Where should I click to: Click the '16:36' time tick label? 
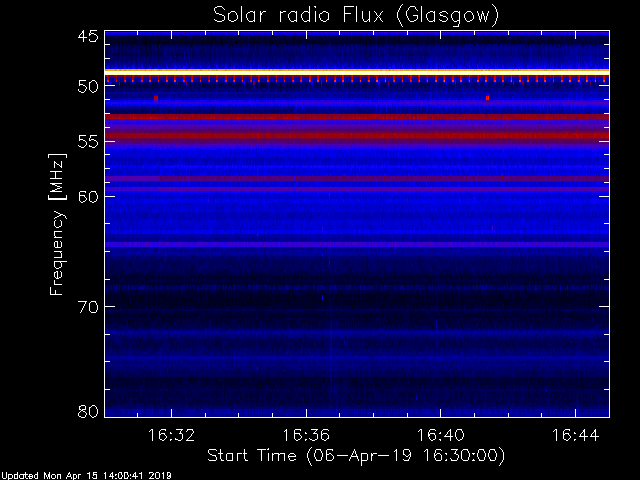(x=306, y=435)
